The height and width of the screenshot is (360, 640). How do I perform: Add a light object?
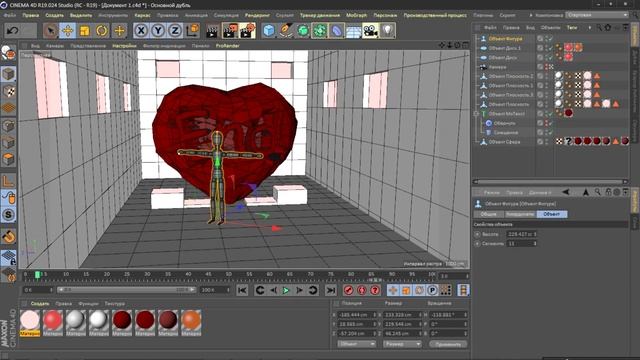388,31
